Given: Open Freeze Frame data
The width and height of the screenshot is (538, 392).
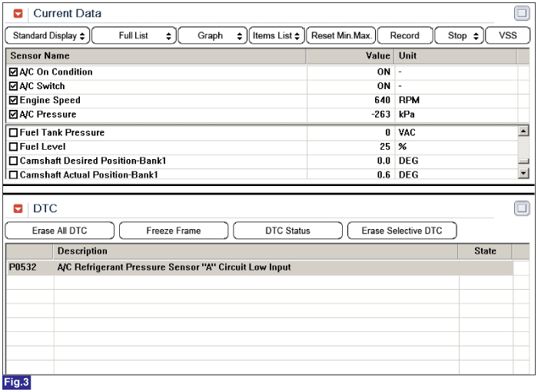Looking at the screenshot, I should click(174, 231).
